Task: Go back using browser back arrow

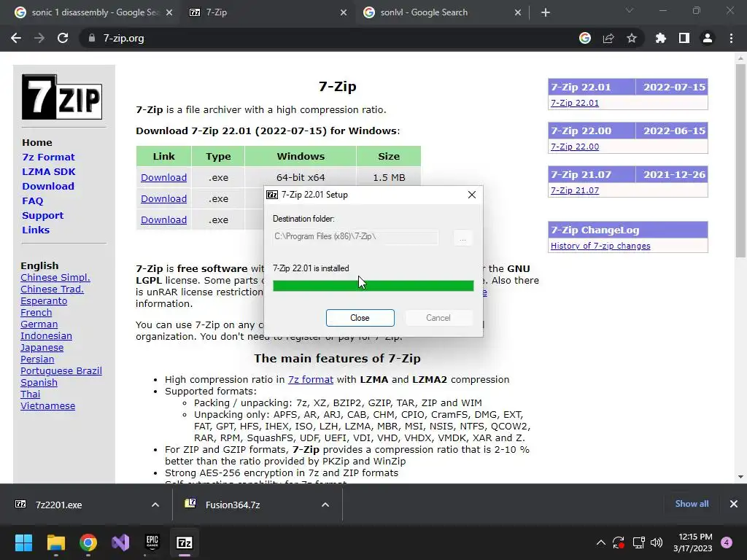Action: [16, 38]
